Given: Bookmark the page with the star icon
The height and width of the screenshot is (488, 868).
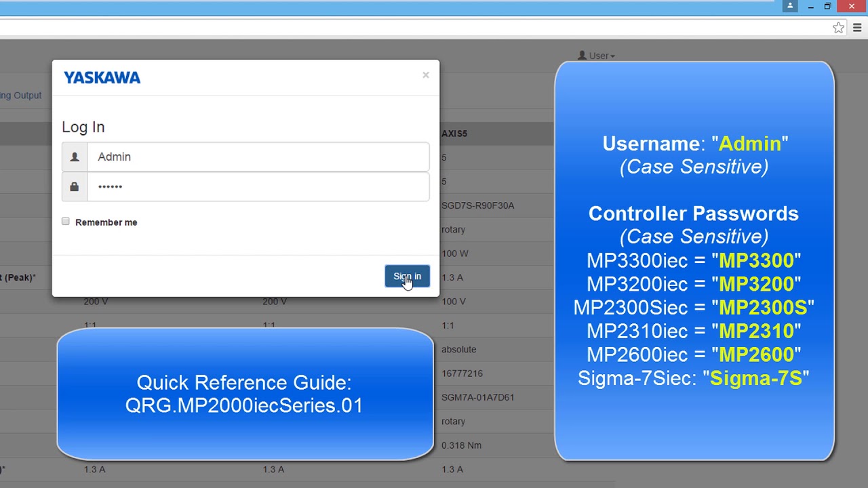Looking at the screenshot, I should click(839, 28).
